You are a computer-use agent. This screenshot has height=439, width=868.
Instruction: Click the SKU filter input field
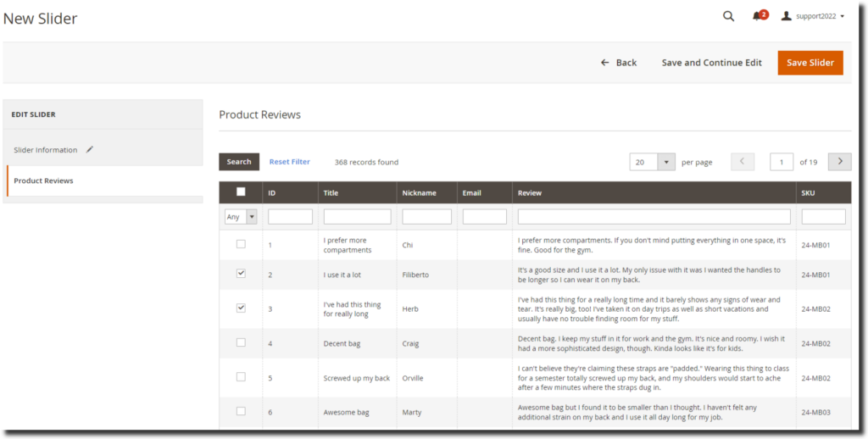(824, 216)
